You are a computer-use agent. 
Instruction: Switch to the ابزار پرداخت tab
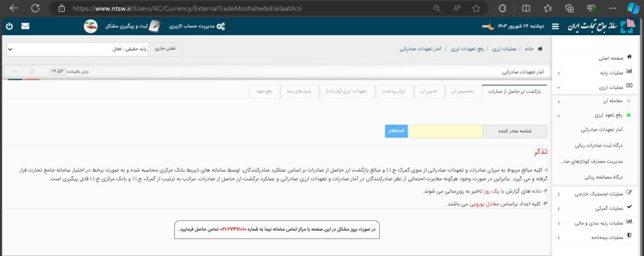[394, 92]
